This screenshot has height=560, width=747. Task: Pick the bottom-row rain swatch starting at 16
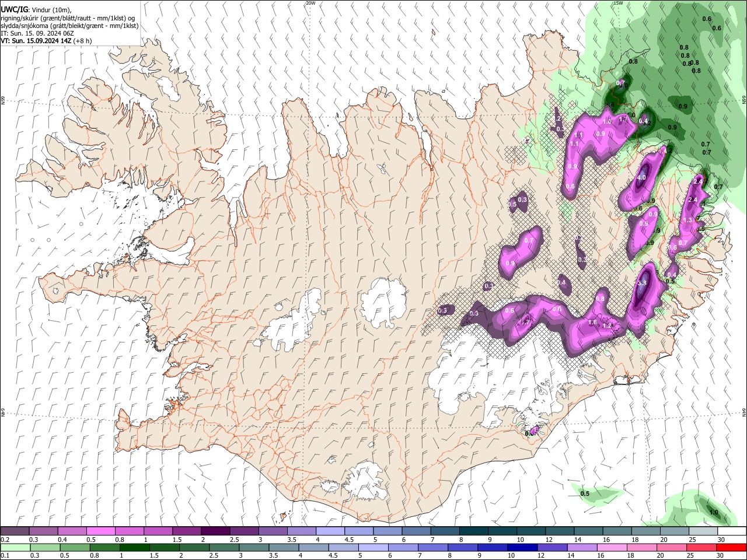612,547
